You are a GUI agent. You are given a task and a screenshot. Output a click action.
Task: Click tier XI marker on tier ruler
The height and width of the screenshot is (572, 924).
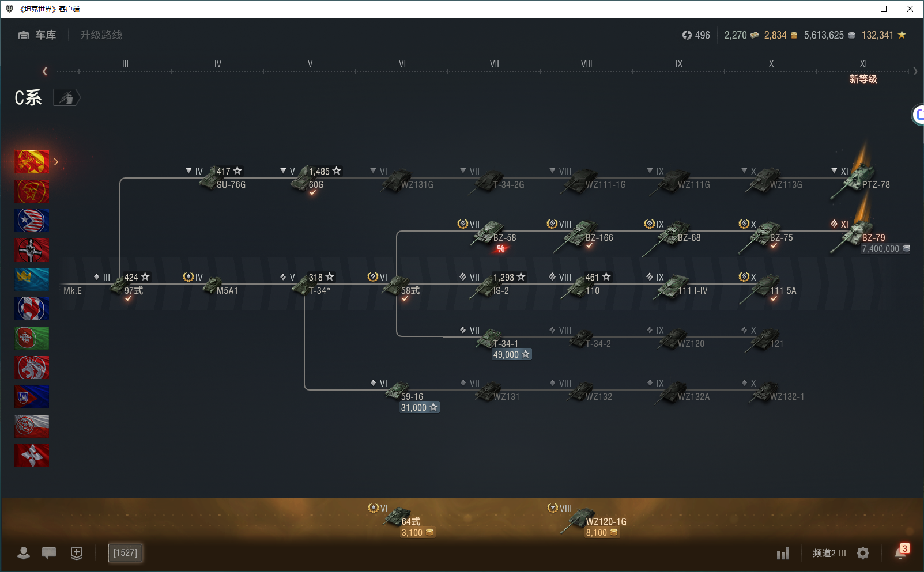click(x=863, y=64)
